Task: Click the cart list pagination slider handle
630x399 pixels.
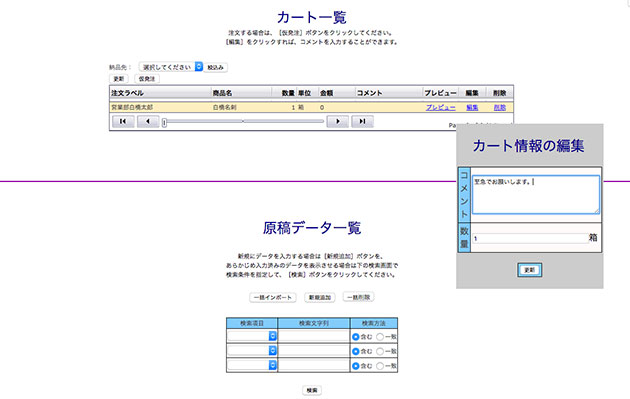Action: [164, 123]
